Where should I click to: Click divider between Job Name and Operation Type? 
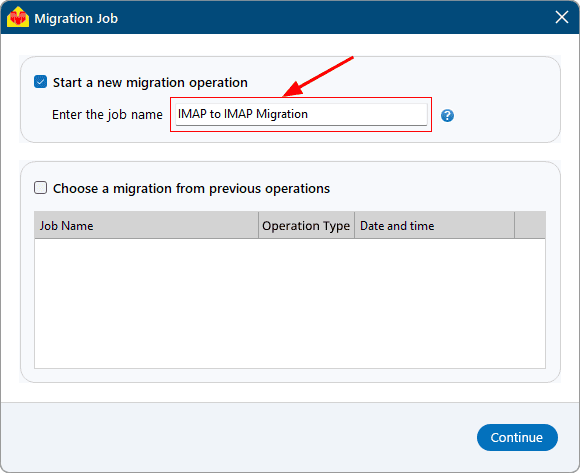point(258,225)
